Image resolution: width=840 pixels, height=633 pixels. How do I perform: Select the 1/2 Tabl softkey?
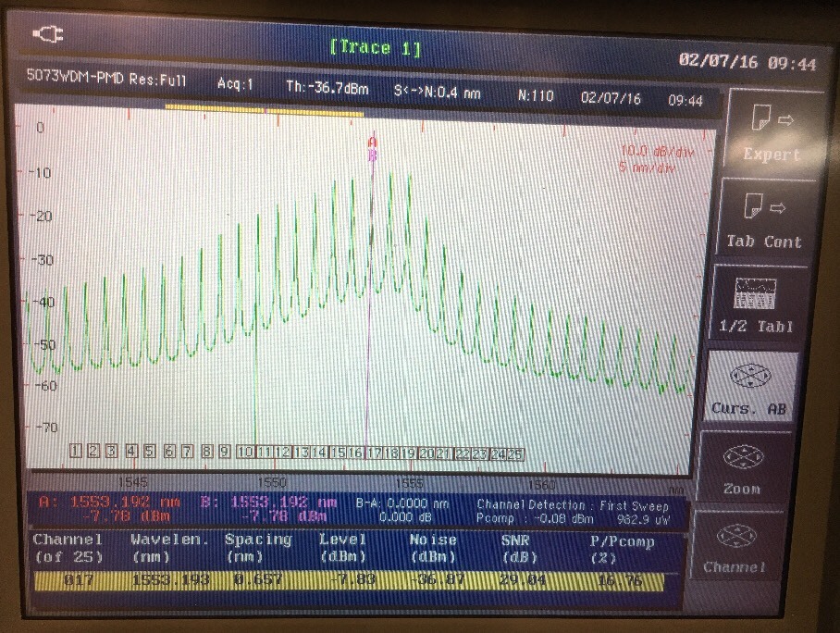click(757, 304)
